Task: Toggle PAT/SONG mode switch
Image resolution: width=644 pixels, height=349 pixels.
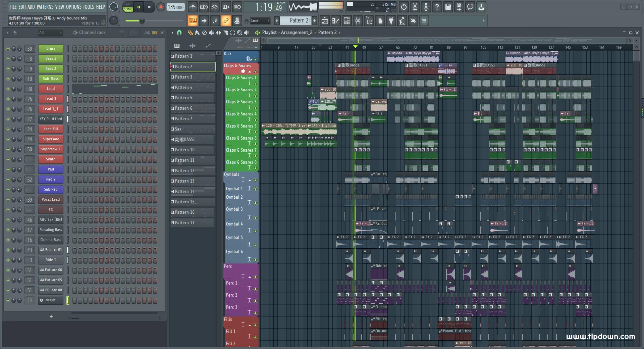Action: click(128, 7)
